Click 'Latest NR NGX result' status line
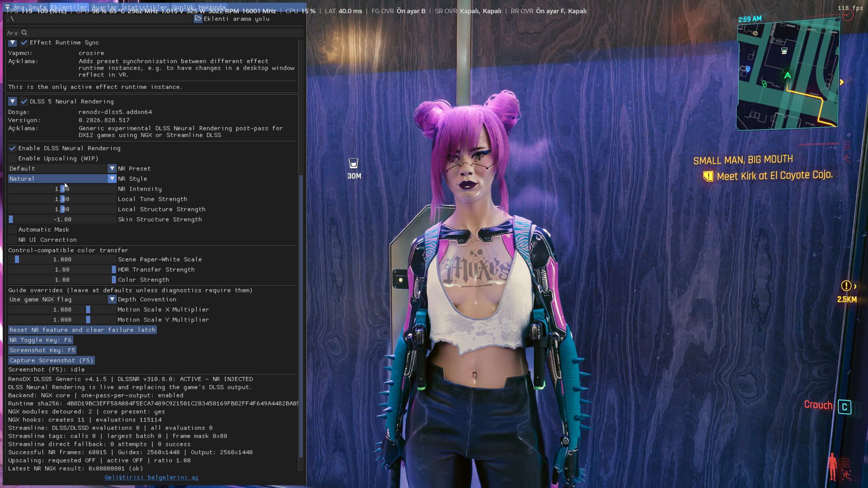This screenshot has height=488, width=868. (x=76, y=469)
